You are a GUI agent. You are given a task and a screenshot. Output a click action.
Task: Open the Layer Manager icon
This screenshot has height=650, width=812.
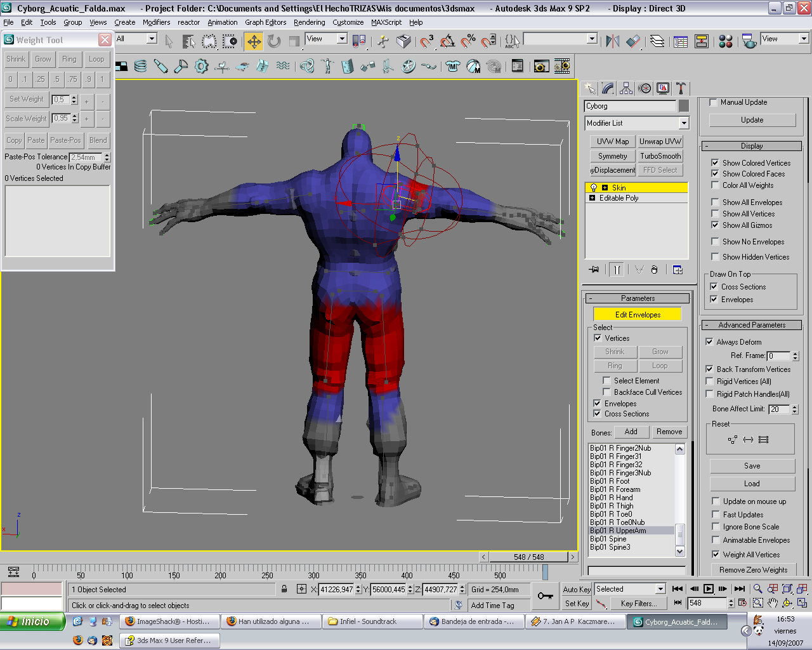point(657,42)
